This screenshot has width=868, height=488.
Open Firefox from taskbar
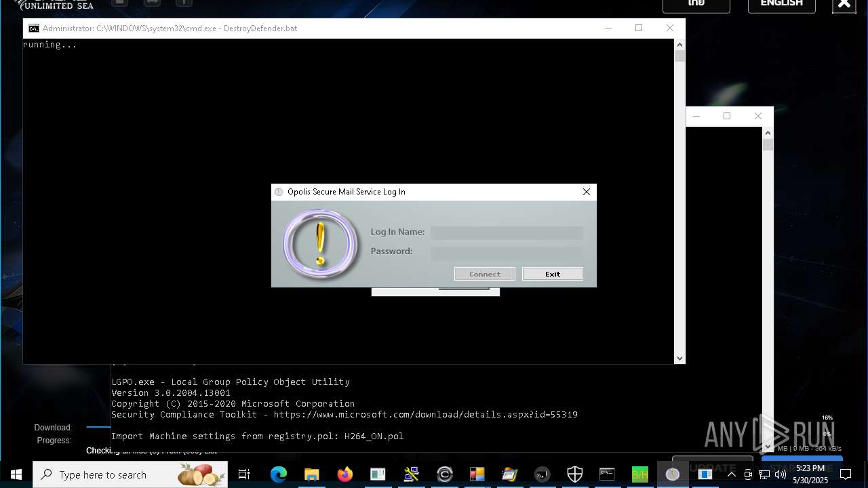345,474
